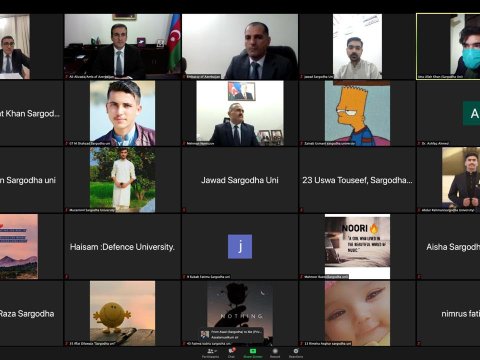Start recording with the Record button
This screenshot has height=360, width=480.
(275, 353)
